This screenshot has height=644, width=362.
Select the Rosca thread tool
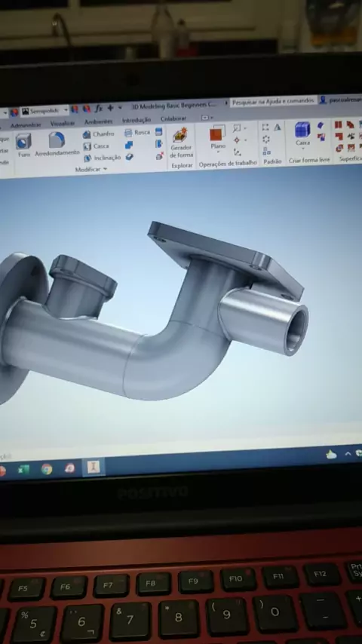click(x=137, y=132)
